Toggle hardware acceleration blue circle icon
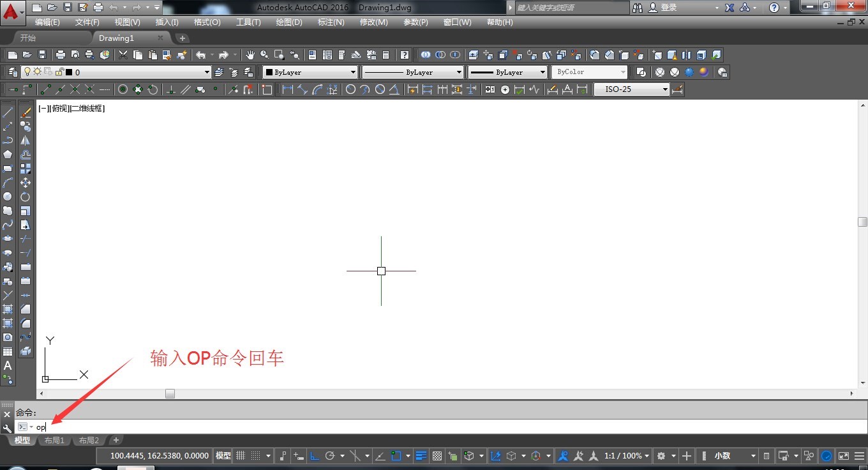868x470 pixels. [x=827, y=456]
